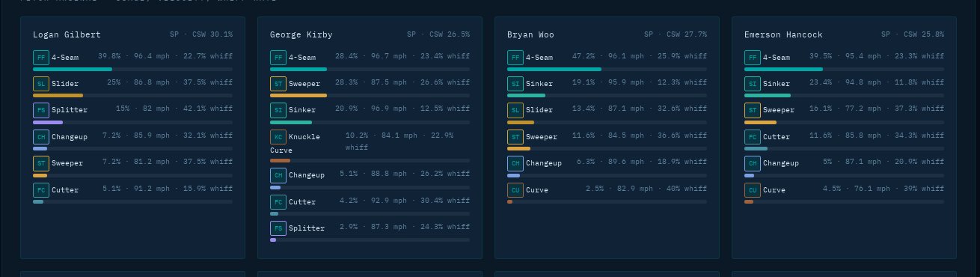Click Logan Gilbert's FC Cutter badge
The width and height of the screenshot is (980, 277).
click(x=40, y=189)
